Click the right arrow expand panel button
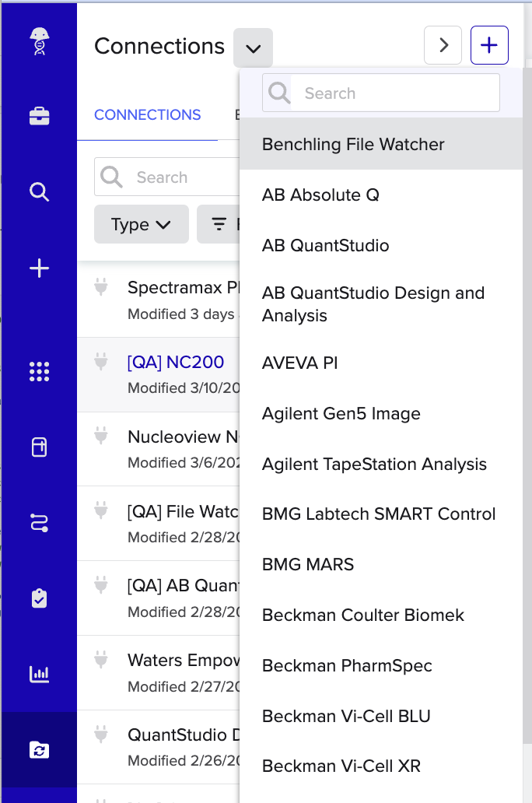Screen dimensions: 532x803 click(443, 45)
